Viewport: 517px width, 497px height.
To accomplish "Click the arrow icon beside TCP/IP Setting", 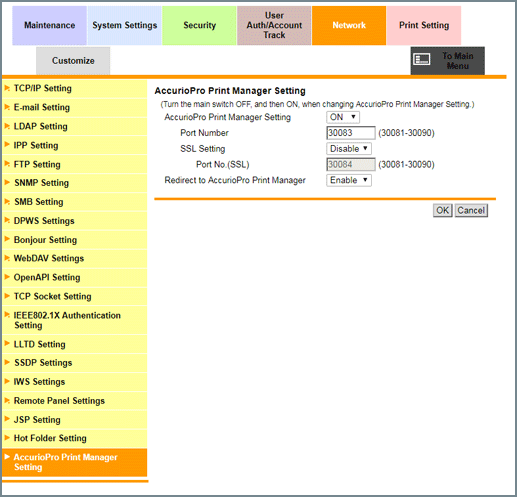I will 7,88.
